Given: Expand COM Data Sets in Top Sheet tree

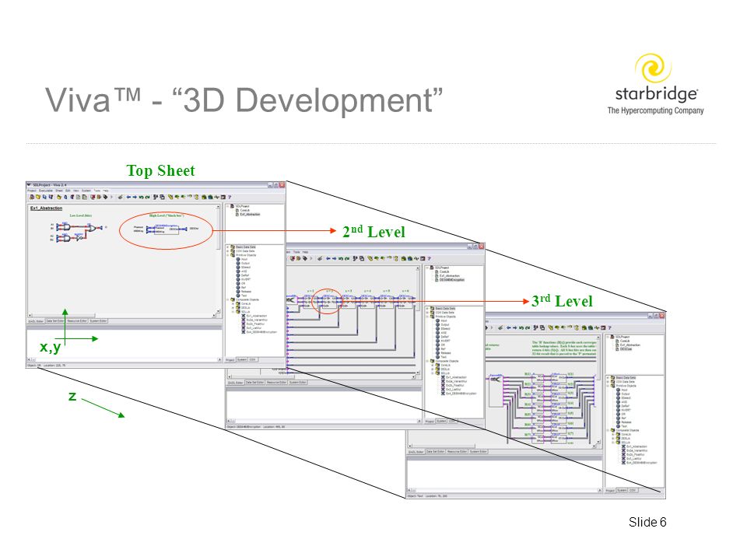Looking at the screenshot, I should tap(228, 251).
